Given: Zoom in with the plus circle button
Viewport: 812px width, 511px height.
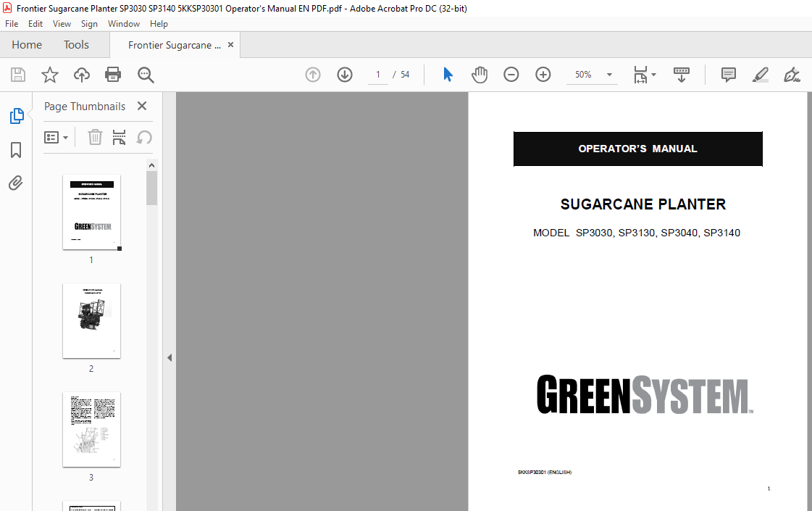Looking at the screenshot, I should pyautogui.click(x=543, y=75).
